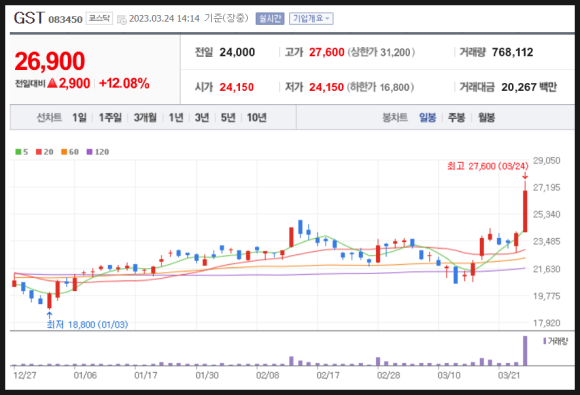Image resolution: width=580 pixels, height=395 pixels.
Task: Click the stock code 083450
Action: click(65, 20)
